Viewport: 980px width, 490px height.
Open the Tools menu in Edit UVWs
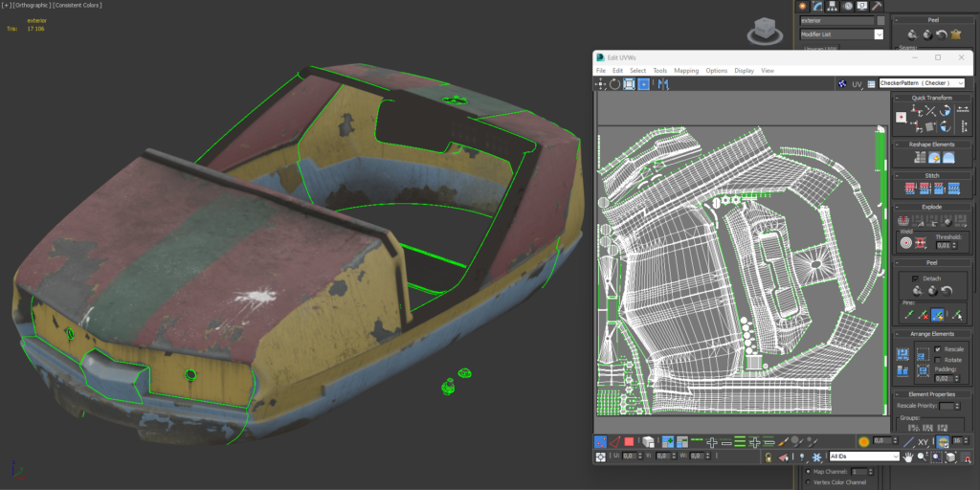coord(660,71)
